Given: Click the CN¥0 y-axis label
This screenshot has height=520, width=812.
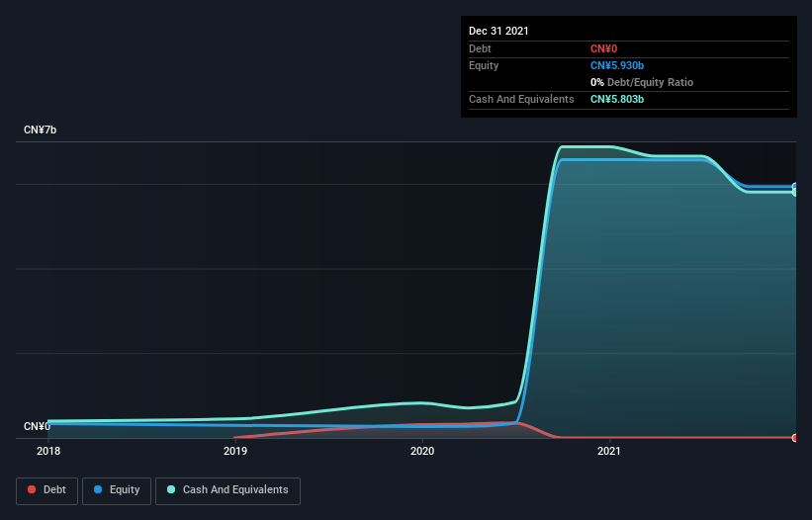Looking at the screenshot, I should (37, 426).
